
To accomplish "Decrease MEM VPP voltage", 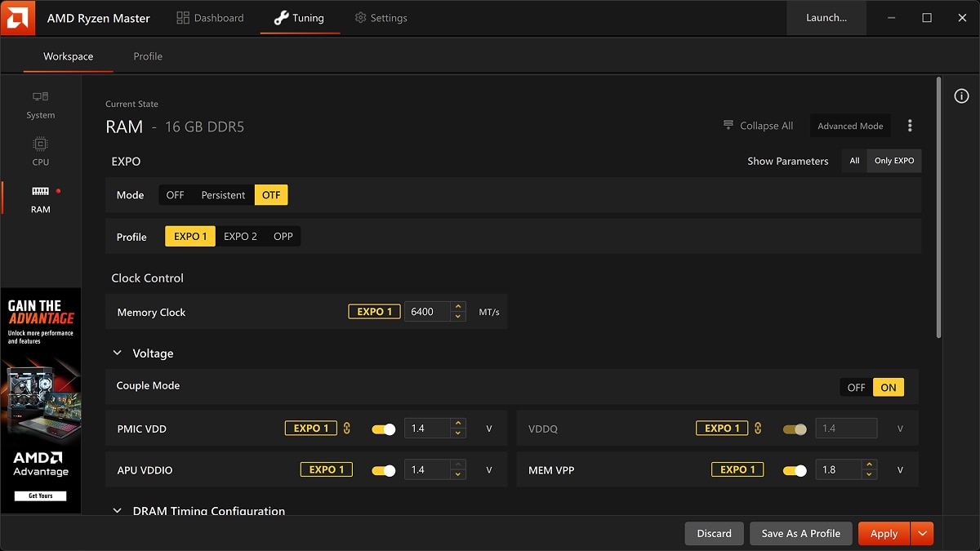I will pos(869,475).
